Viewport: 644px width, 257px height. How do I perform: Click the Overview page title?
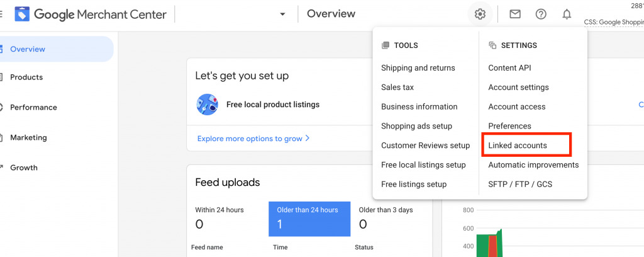[331, 14]
